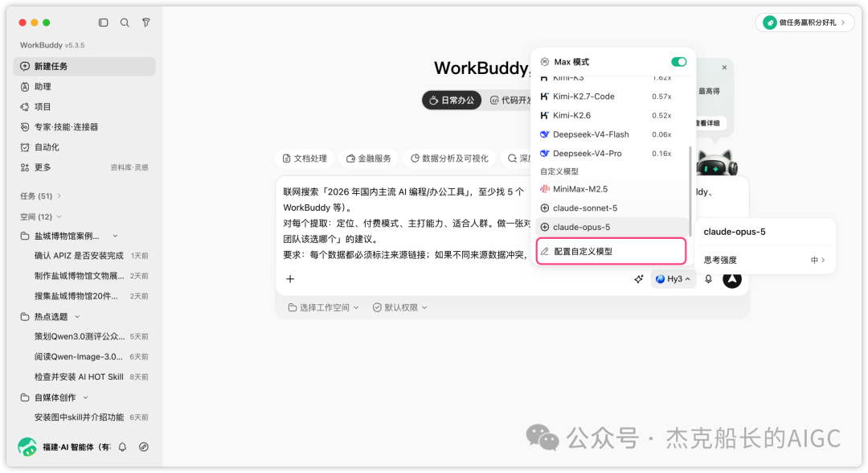Select claude-opus-5 custom model
This screenshot has height=473, width=868.
pos(611,227)
